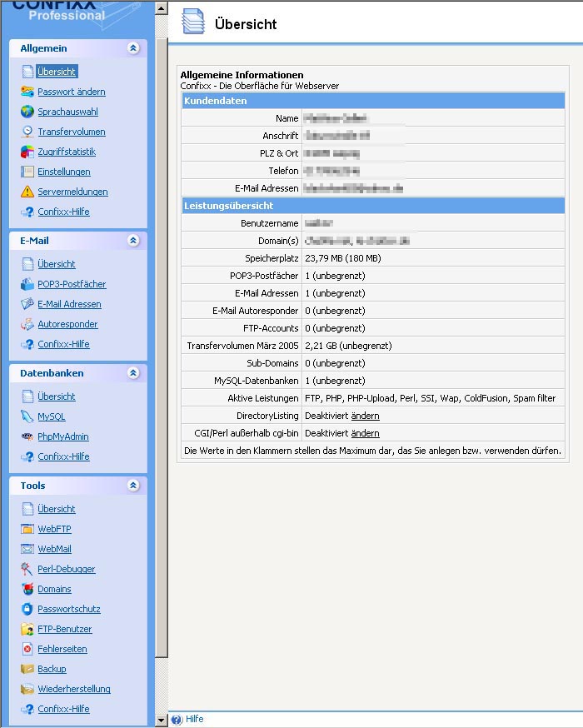The width and height of the screenshot is (583, 728).
Task: Open Backup link
Action: (x=52, y=669)
